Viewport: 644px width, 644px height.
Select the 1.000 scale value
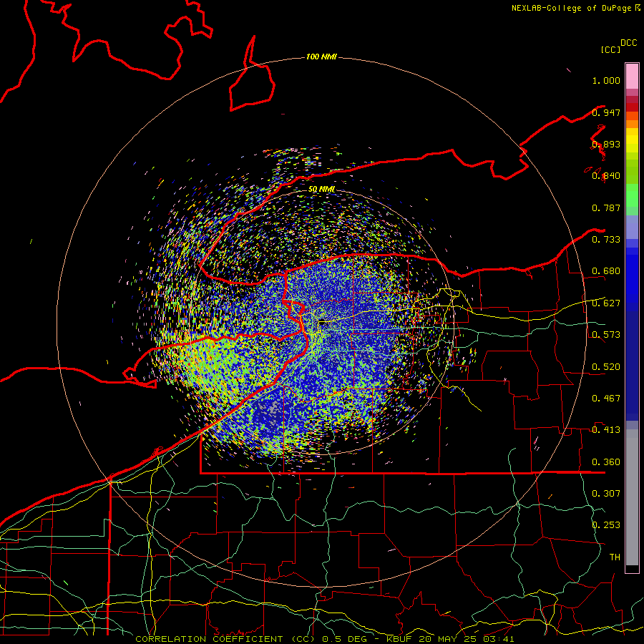point(606,80)
